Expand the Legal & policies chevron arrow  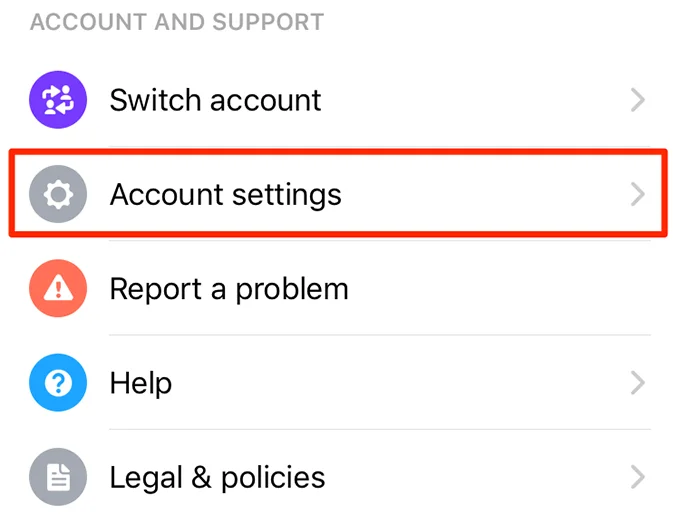(x=638, y=477)
